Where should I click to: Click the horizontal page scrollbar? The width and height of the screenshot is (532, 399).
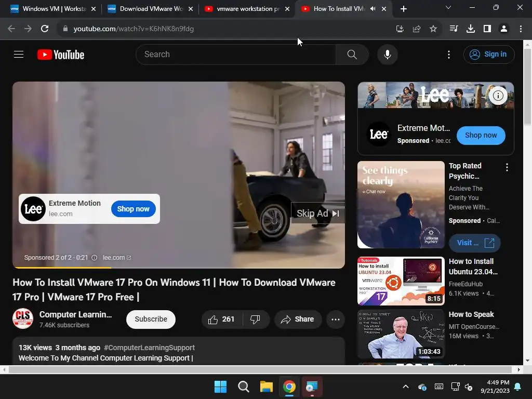pyautogui.click(x=260, y=369)
